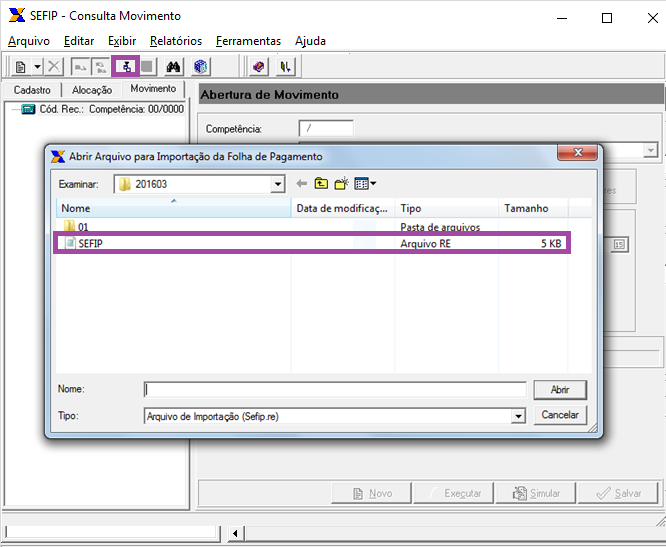Open the dropdown arrow behind dialog top right
Image resolution: width=666 pixels, height=547 pixels.
tap(650, 150)
